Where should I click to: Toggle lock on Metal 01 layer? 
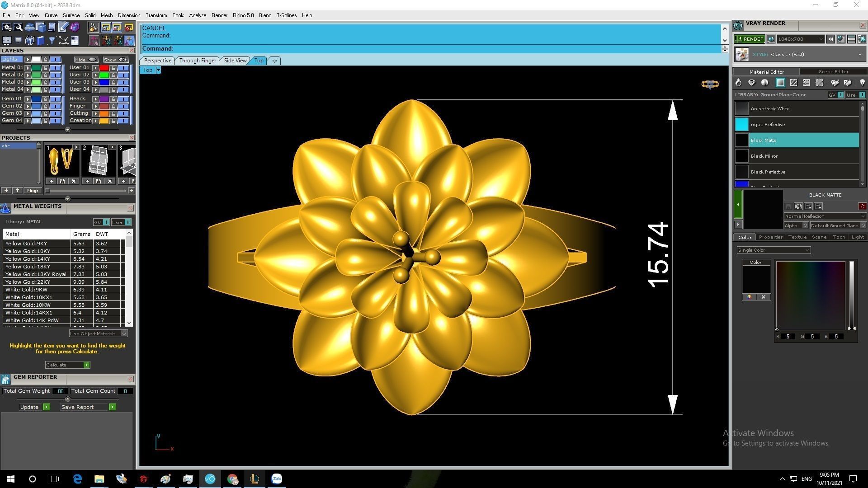[45, 68]
